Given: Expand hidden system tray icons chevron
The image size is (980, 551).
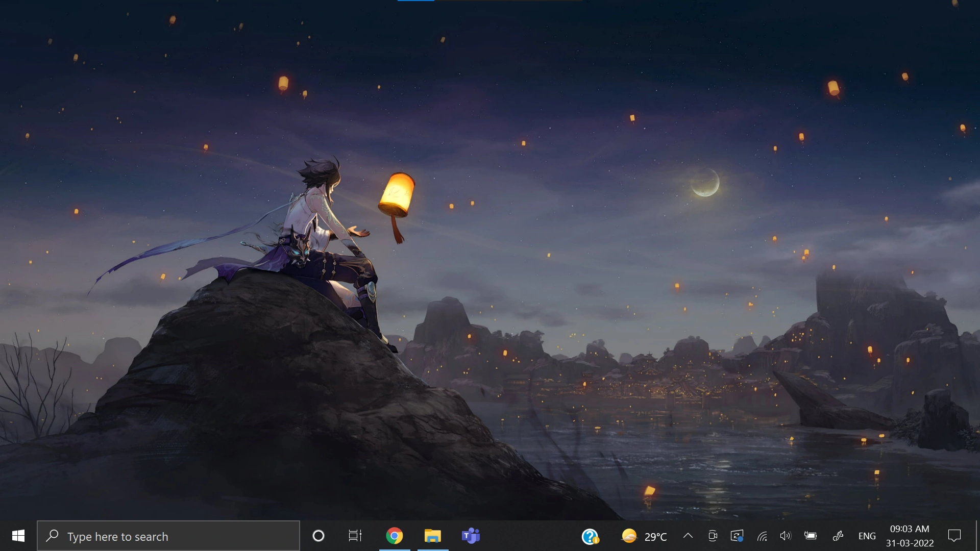Looking at the screenshot, I should [x=688, y=536].
